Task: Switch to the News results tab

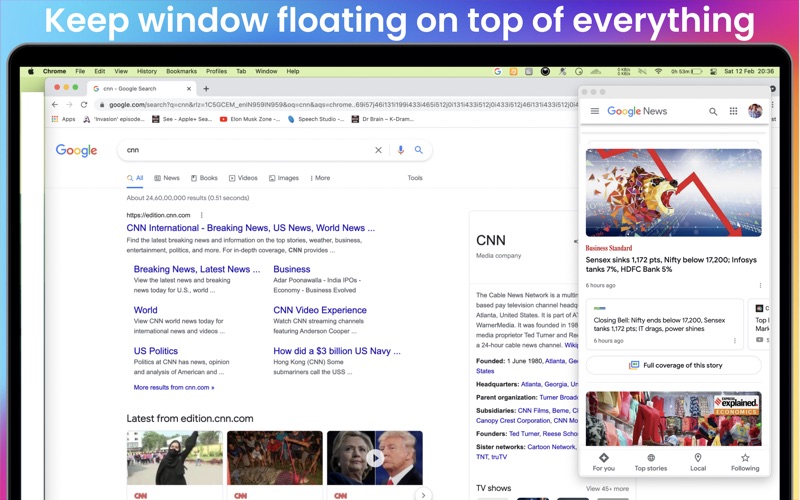Action: point(167,178)
